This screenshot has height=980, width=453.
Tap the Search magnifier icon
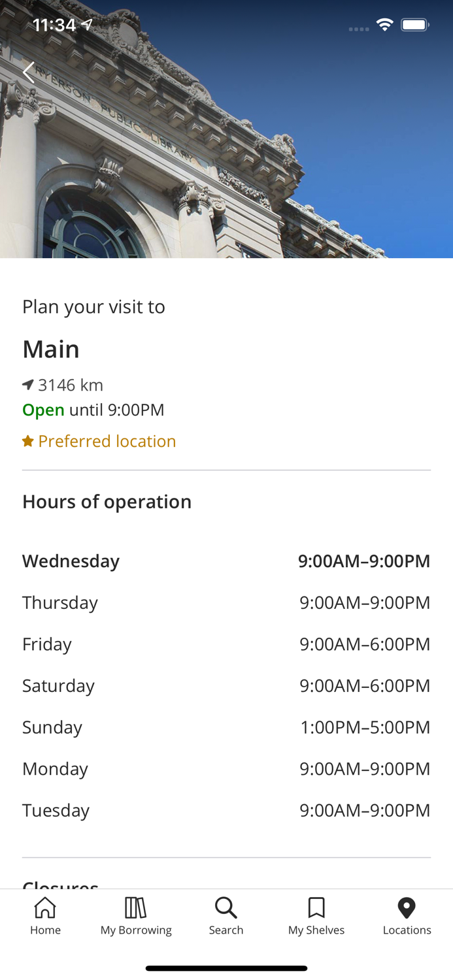[226, 908]
